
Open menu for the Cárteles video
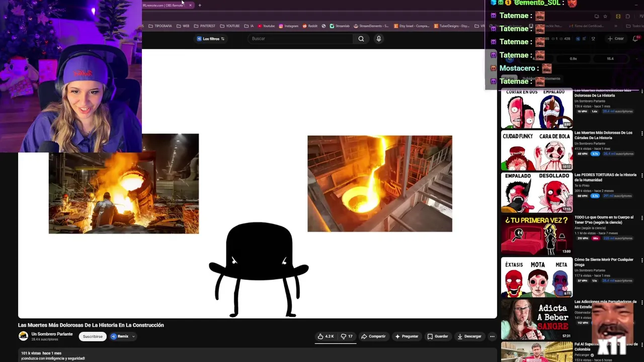(x=641, y=133)
